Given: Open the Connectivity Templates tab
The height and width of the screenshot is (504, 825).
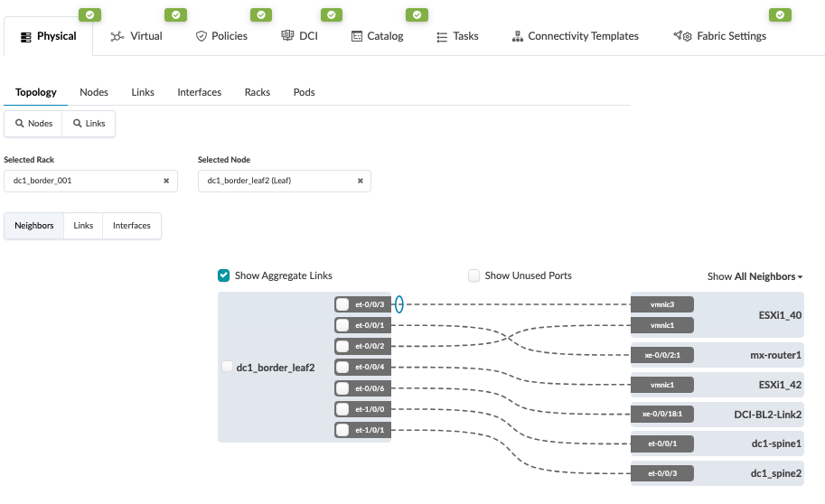Looking at the screenshot, I should pyautogui.click(x=575, y=36).
